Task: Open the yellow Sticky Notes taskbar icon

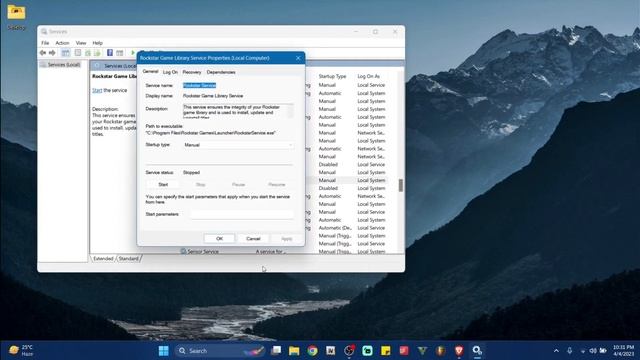Action: 385,351
